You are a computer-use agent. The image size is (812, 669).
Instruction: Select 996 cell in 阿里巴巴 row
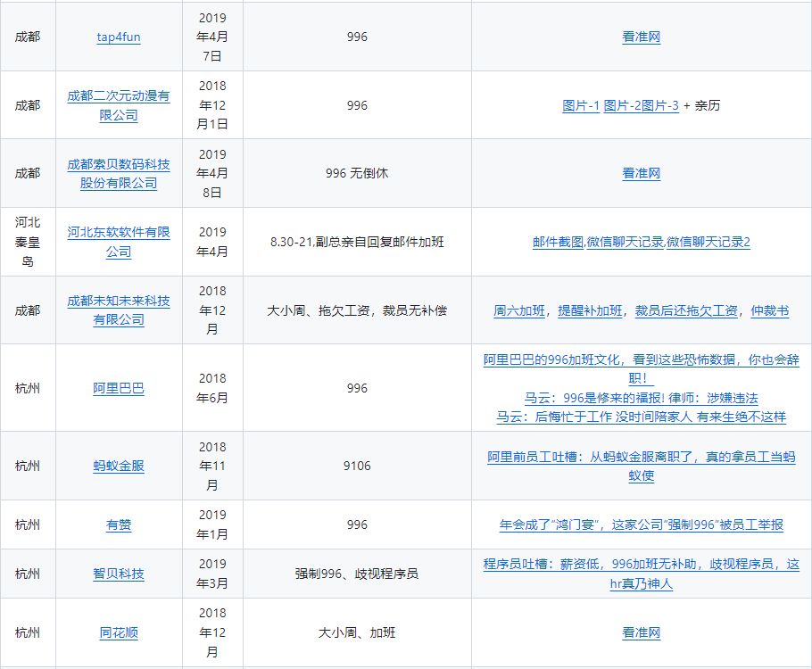(x=357, y=388)
